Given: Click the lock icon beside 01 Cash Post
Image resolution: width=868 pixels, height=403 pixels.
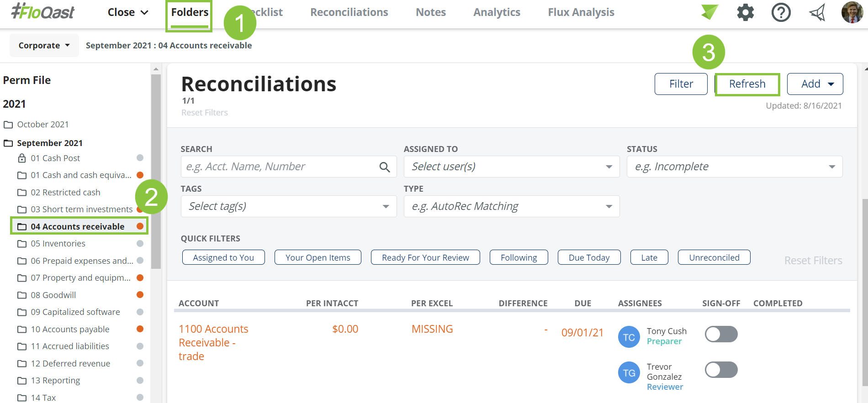Looking at the screenshot, I should click(21, 158).
